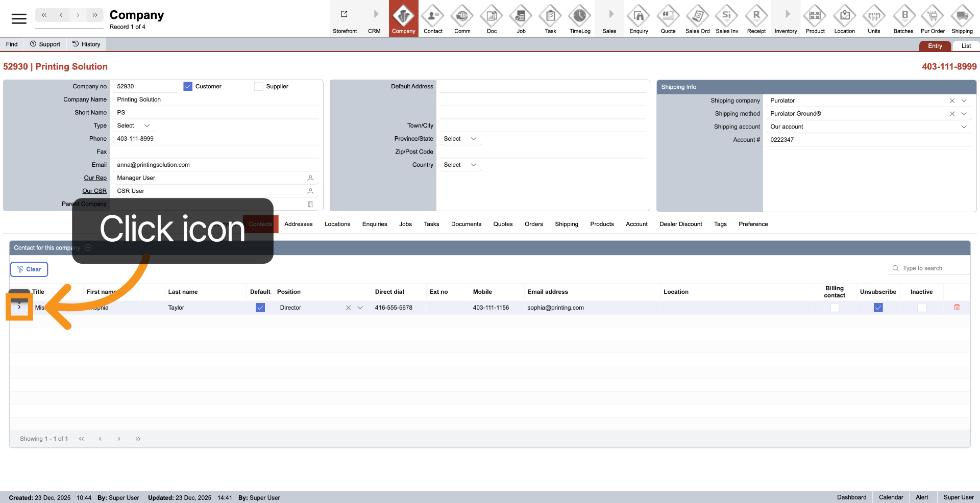Open the Pur Order cart icon
Viewport: 980px width, 503px height.
click(x=933, y=17)
